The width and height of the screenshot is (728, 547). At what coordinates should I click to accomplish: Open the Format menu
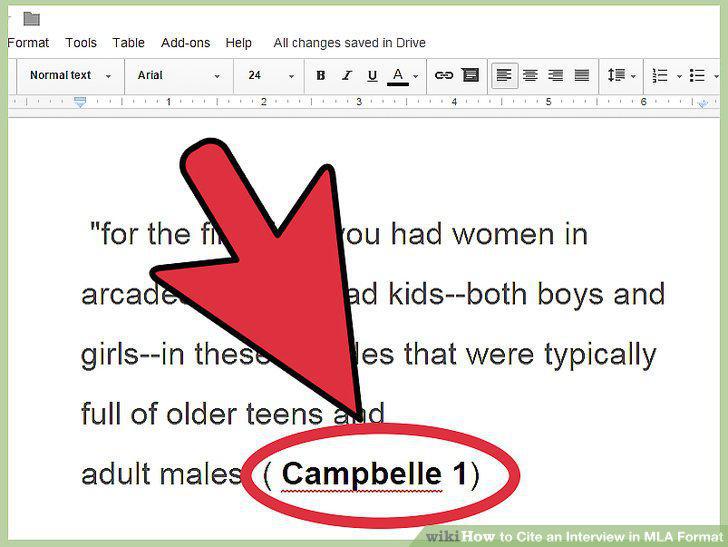tap(28, 43)
